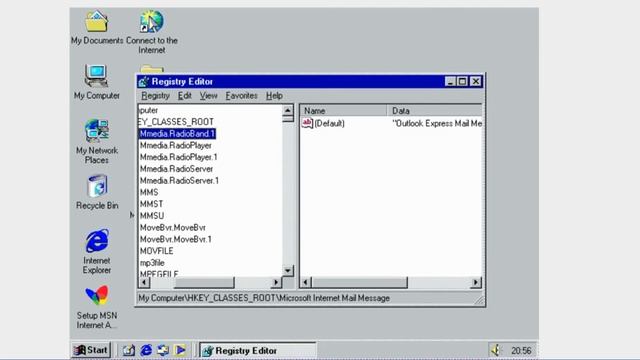This screenshot has height=360, width=640.
Task: Click the Registry Editor taskbar button
Action: coord(258,351)
